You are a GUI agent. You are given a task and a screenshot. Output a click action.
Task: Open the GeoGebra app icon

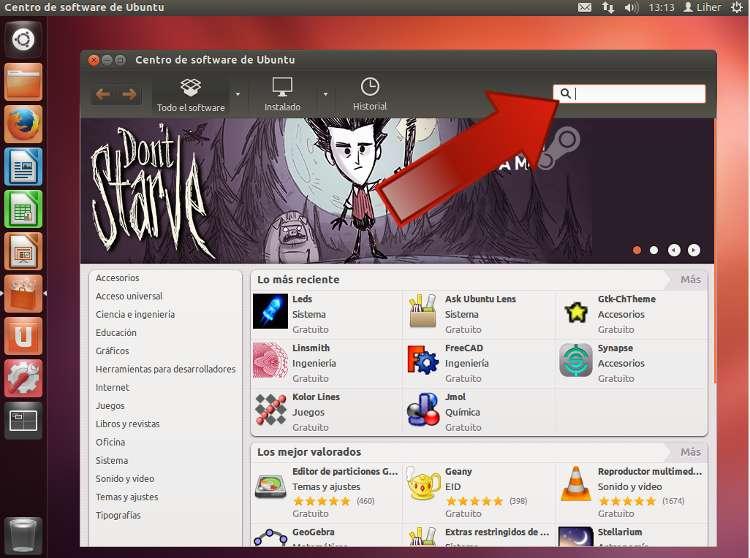(270, 537)
